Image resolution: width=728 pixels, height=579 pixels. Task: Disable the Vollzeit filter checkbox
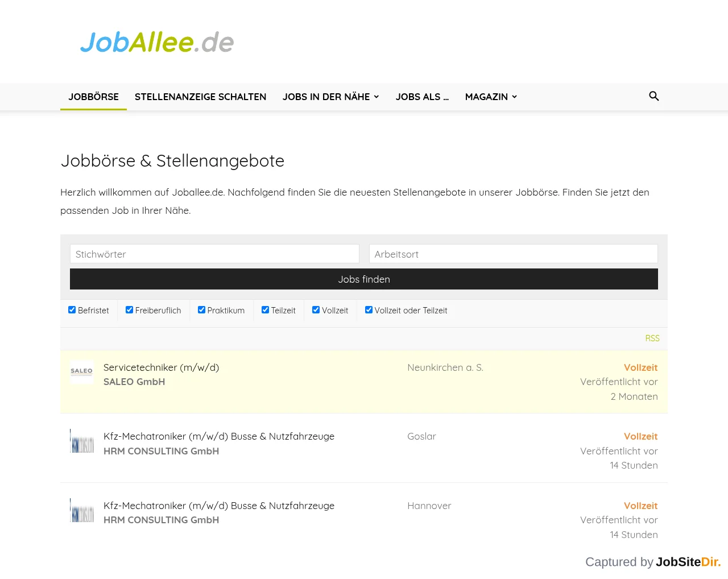tap(316, 310)
